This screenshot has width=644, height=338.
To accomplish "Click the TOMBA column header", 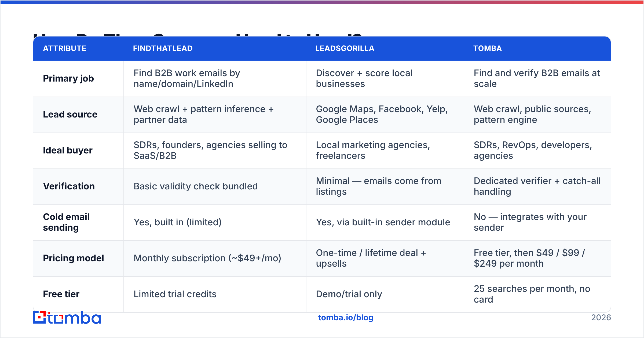I will [x=488, y=48].
